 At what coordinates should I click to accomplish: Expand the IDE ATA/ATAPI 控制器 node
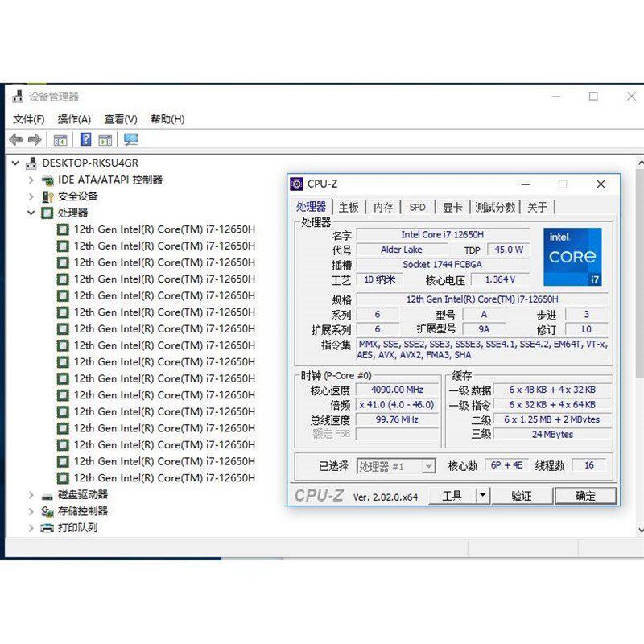31,180
